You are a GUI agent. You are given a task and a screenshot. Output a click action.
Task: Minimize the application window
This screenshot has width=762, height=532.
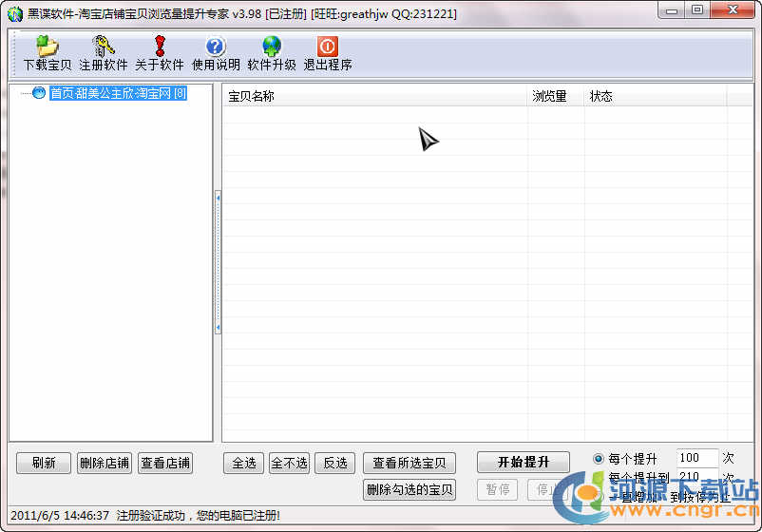click(672, 10)
